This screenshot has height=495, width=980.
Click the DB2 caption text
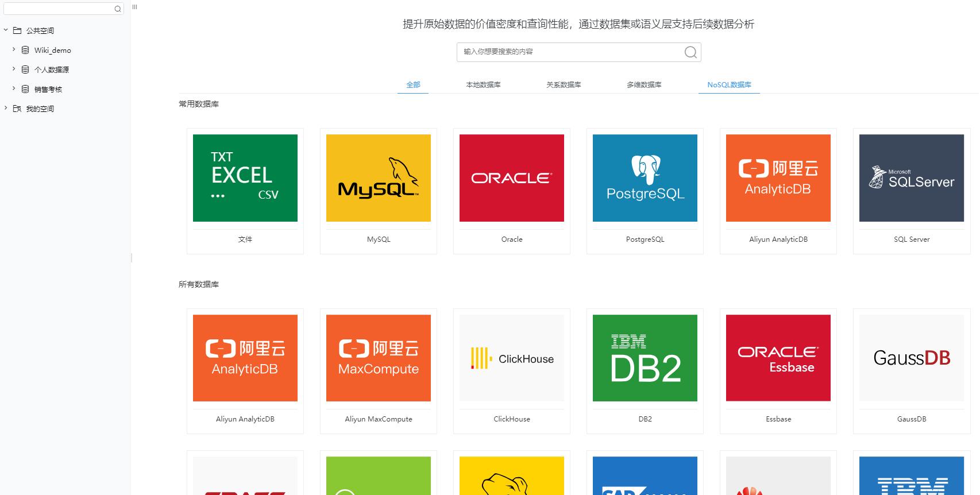[x=645, y=419]
